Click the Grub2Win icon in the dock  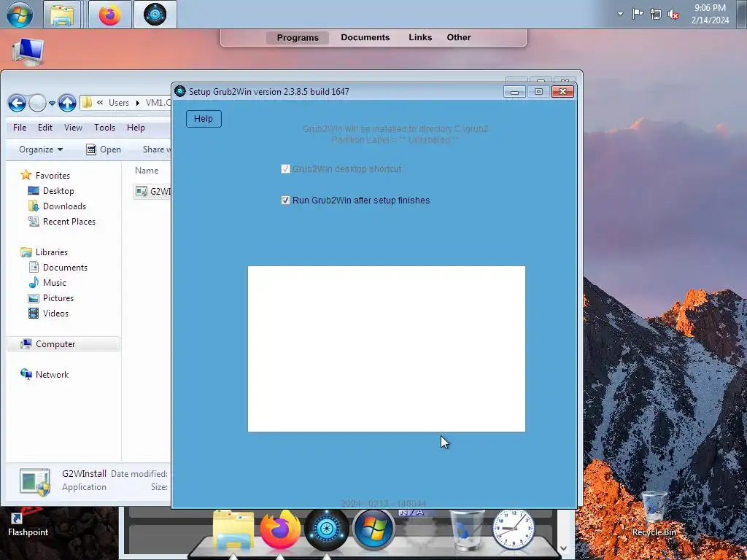(x=327, y=529)
